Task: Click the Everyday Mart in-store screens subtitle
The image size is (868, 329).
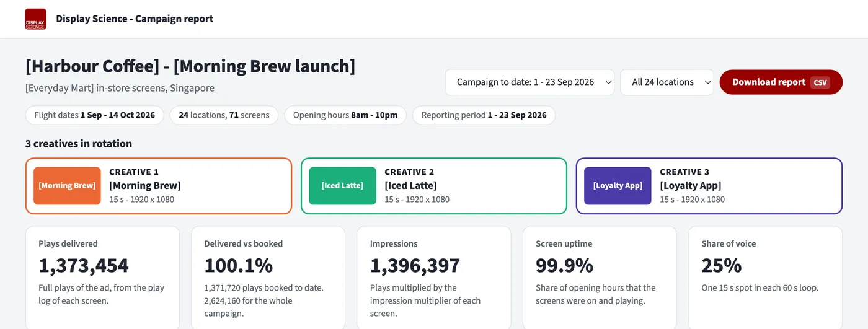Action: (120, 88)
